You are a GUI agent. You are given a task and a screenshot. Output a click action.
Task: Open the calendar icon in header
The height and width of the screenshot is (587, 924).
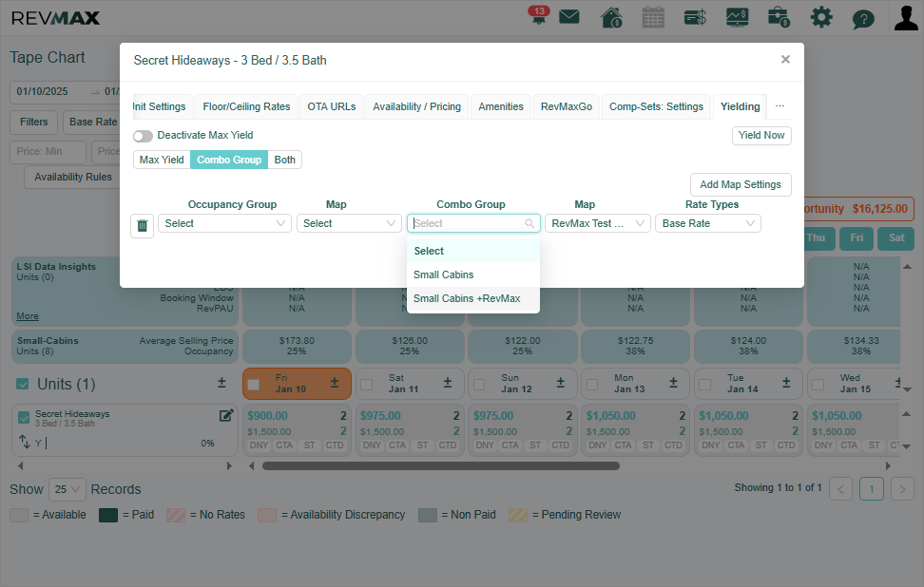tap(653, 17)
